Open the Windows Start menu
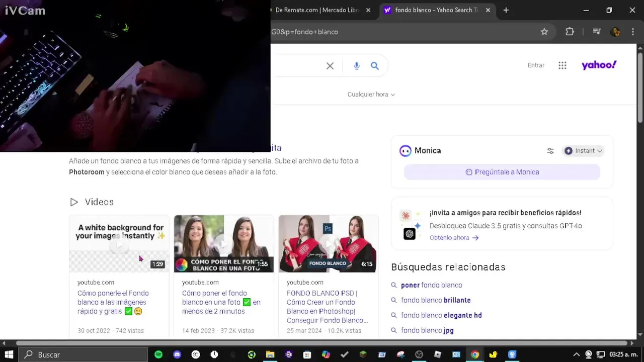 click(x=9, y=354)
